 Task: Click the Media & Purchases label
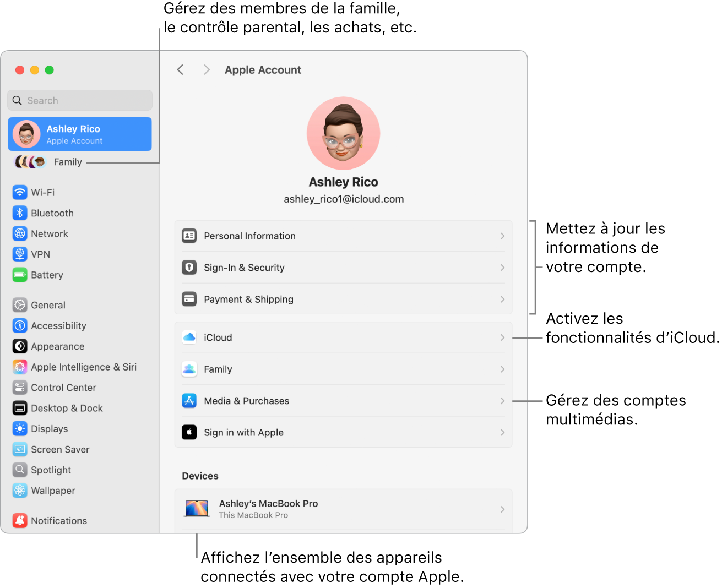coord(246,401)
